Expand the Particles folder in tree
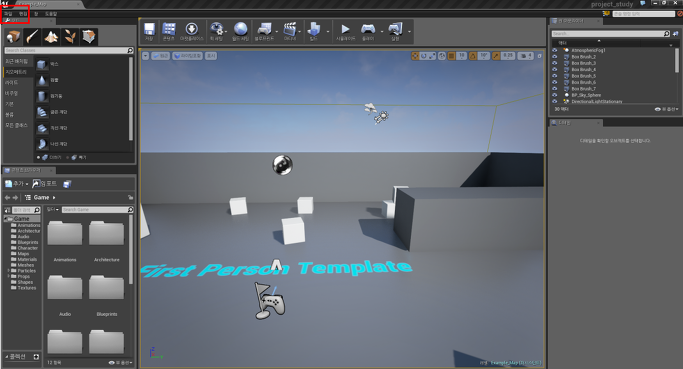The height and width of the screenshot is (369, 683). pyautogui.click(x=8, y=271)
